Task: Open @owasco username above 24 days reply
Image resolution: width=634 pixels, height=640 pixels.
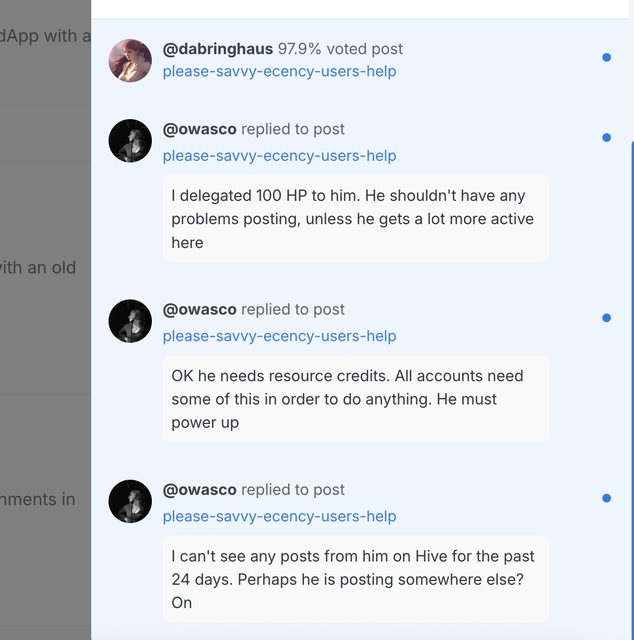Action: [200, 489]
